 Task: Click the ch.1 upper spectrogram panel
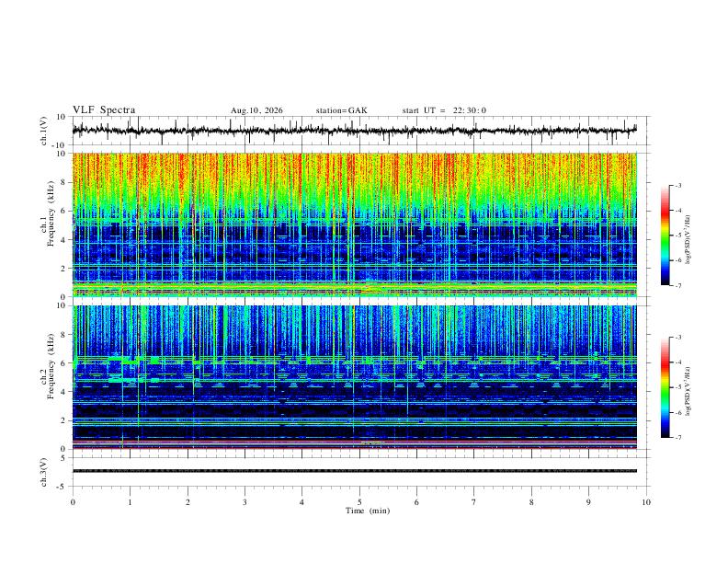(x=354, y=224)
